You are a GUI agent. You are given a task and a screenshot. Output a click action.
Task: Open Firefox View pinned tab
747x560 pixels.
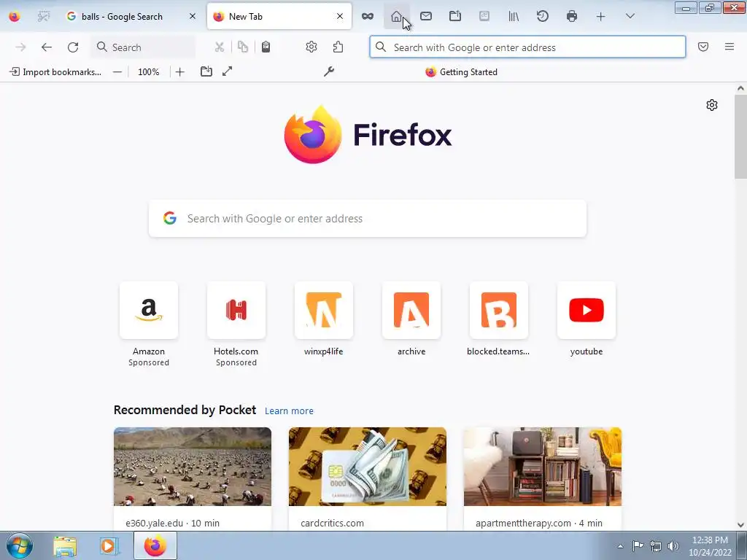[15, 17]
